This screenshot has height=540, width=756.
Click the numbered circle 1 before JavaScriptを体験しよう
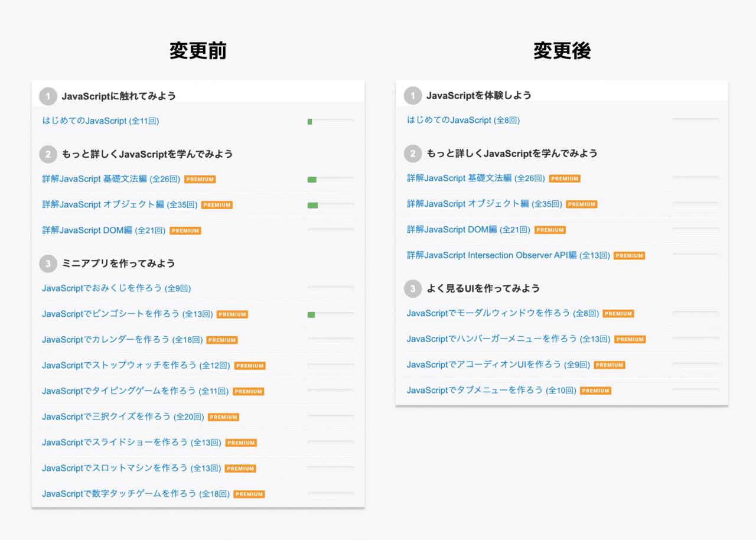coord(412,95)
